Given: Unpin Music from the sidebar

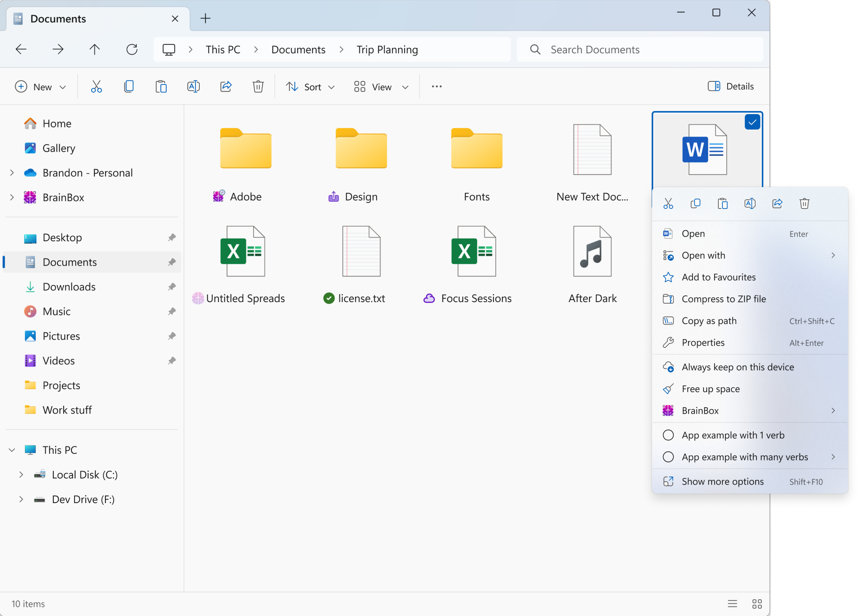Looking at the screenshot, I should click(172, 311).
